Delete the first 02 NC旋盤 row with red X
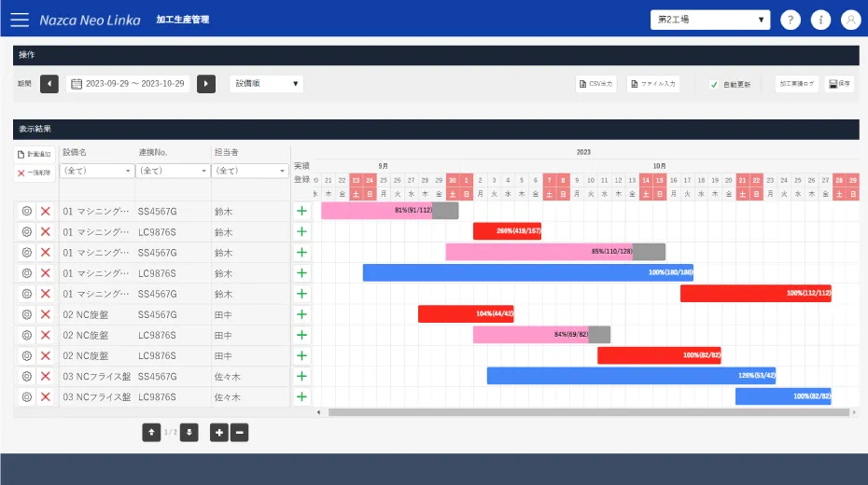868x485 pixels. [46, 314]
